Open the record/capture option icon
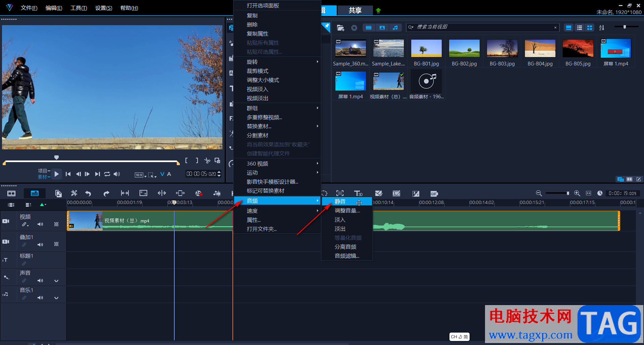644x345 pixels. coord(199,193)
